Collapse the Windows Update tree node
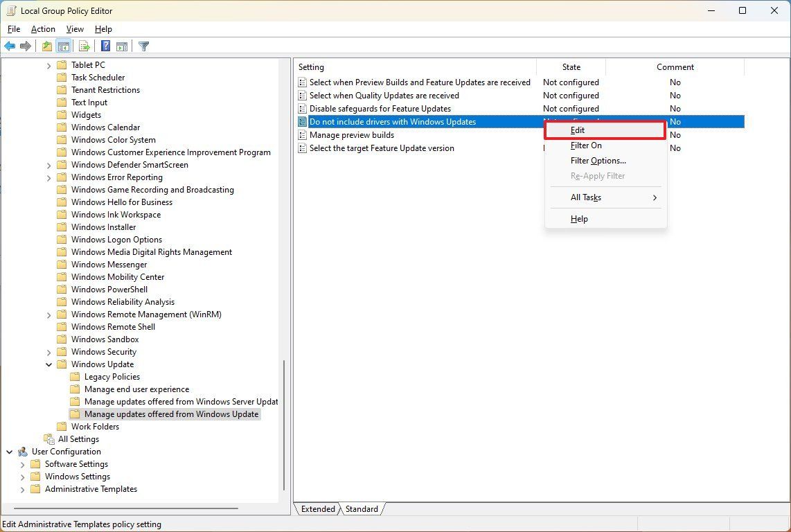Screen dimensions: 791x532 (x=48, y=364)
